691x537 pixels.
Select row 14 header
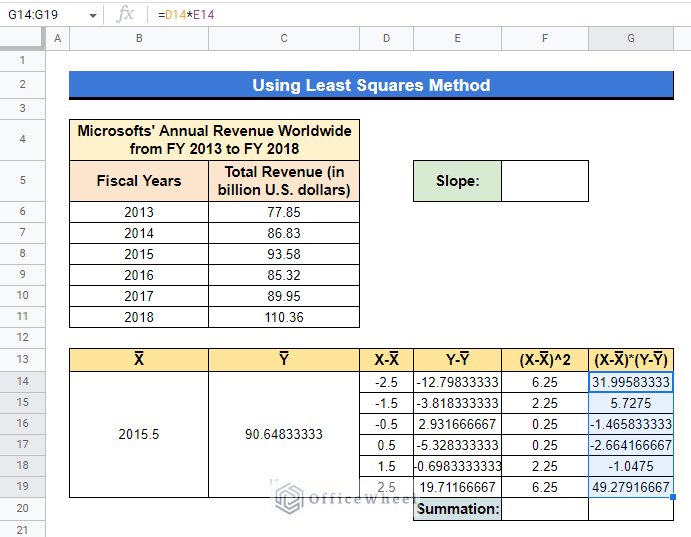[22, 381]
